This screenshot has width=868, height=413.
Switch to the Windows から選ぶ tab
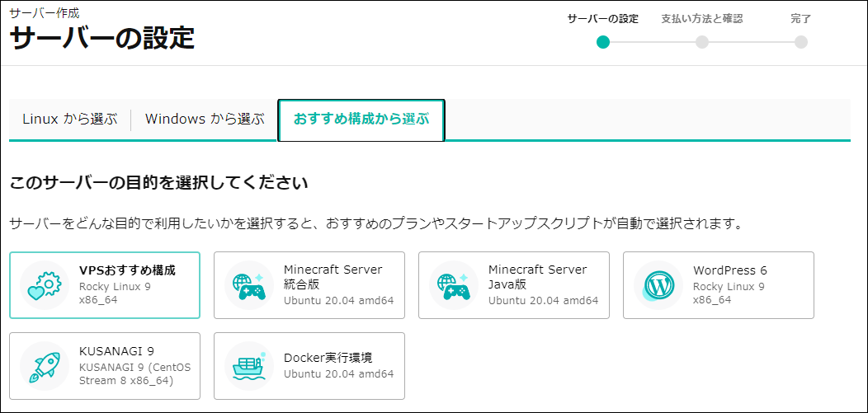pos(205,119)
